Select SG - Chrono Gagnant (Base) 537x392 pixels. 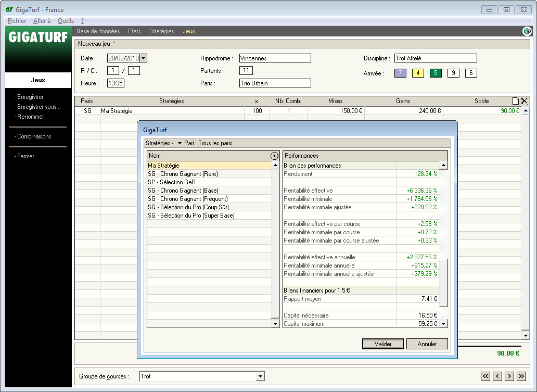(x=209, y=191)
